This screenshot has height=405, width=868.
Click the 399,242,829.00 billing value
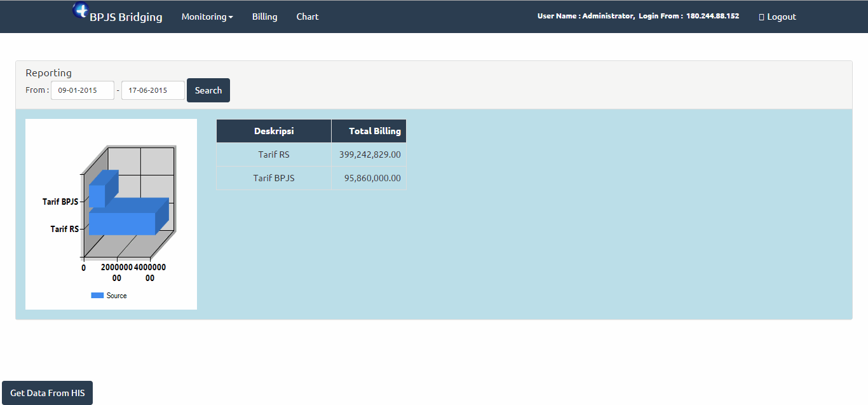370,154
